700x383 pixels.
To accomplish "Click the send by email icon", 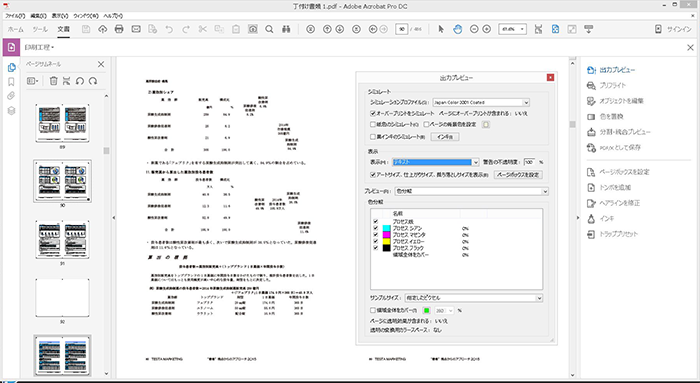I will [x=136, y=29].
